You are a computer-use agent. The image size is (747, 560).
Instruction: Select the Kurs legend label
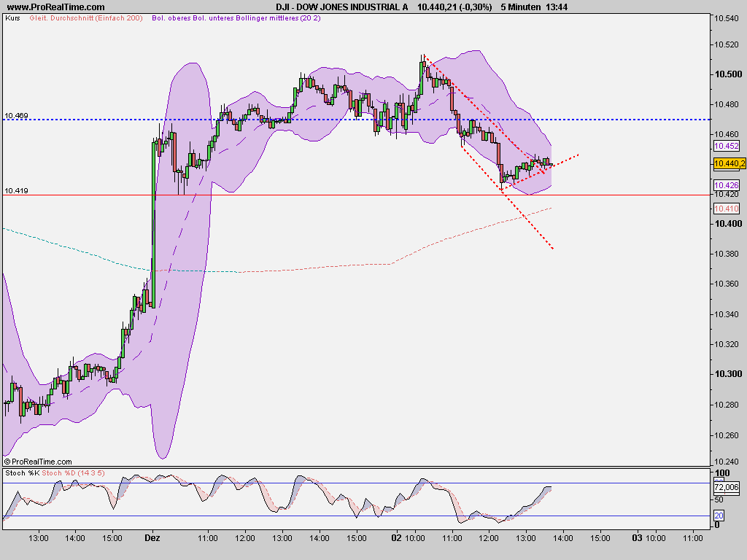13,18
